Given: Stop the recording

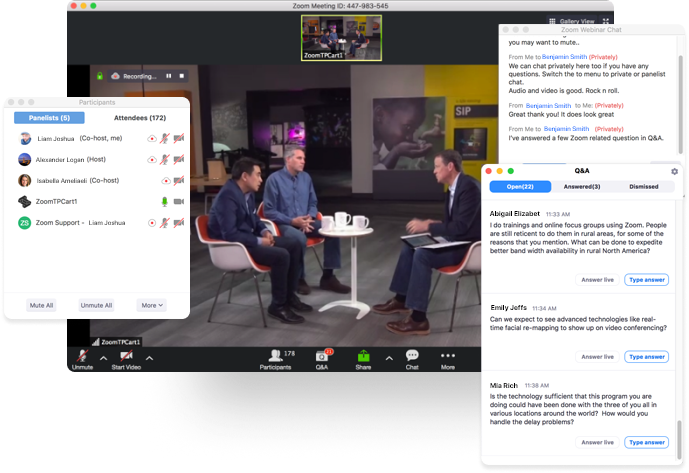Looking at the screenshot, I should [x=181, y=76].
